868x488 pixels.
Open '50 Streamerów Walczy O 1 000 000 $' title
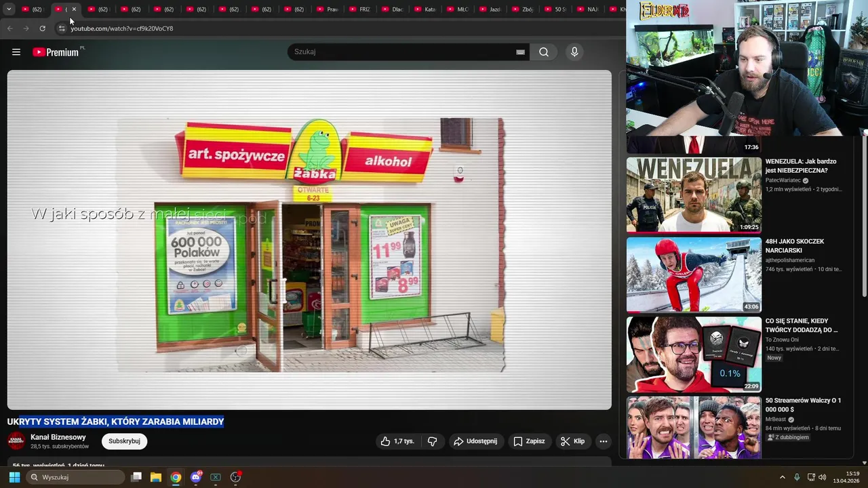(803, 405)
